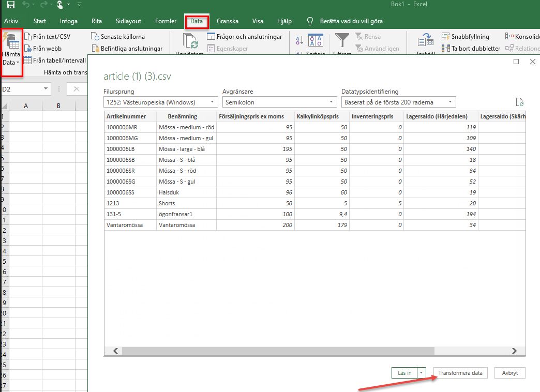
Task: Click the Transformera data button
Action: point(460,373)
